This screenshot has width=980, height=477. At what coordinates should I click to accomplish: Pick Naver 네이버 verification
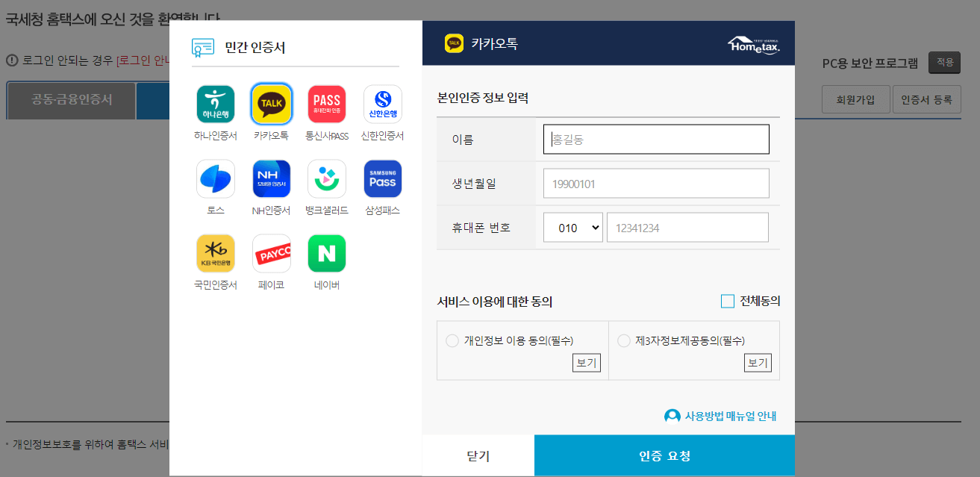coord(326,252)
